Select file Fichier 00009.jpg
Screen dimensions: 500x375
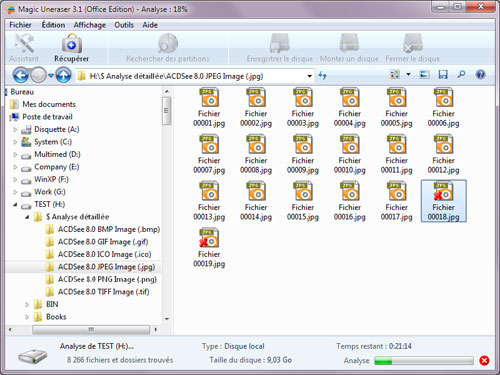pos(303,154)
